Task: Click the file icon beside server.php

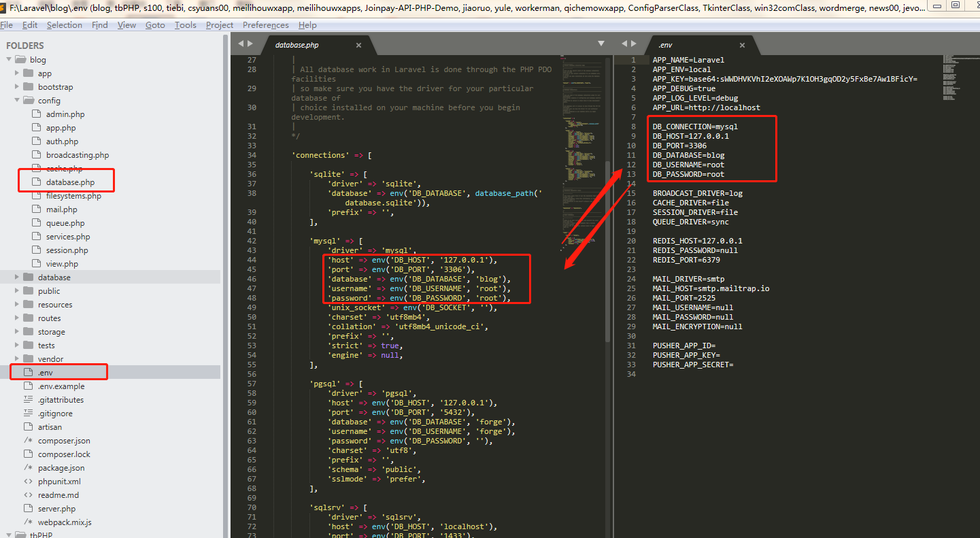Action: coord(28,509)
